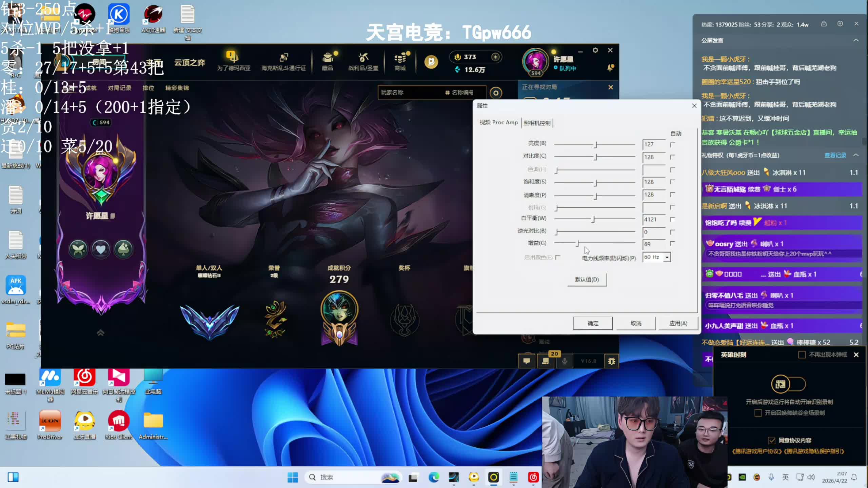Open the 对局记录 match history tab
The width and height of the screenshot is (868, 488).
pos(119,88)
